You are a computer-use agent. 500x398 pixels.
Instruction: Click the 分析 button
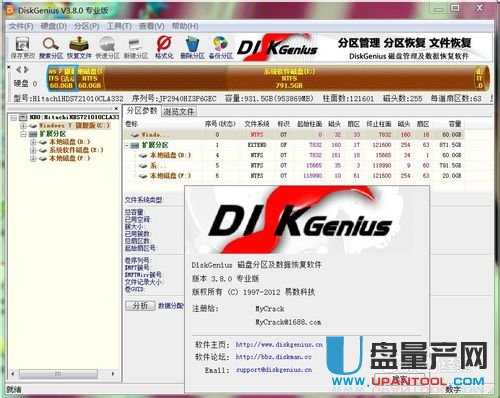tap(140, 306)
